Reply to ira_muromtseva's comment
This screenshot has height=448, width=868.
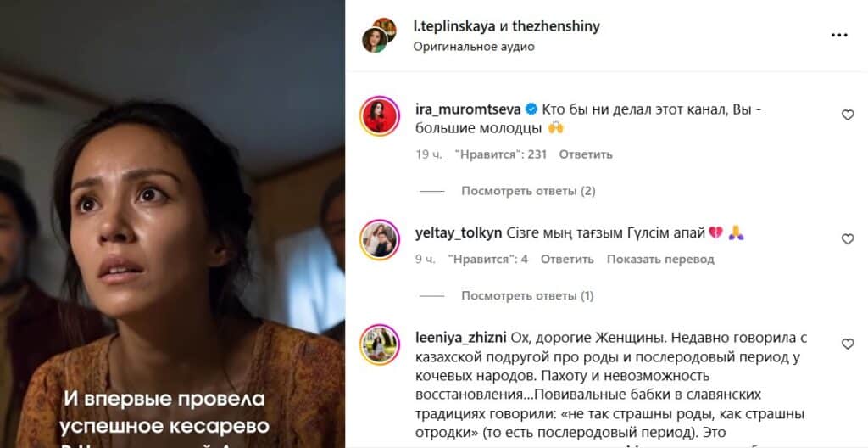pyautogui.click(x=586, y=154)
